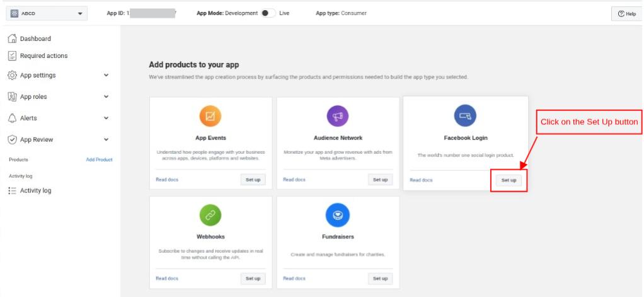Click the Webhooks card title
The width and height of the screenshot is (644, 297).
210,236
